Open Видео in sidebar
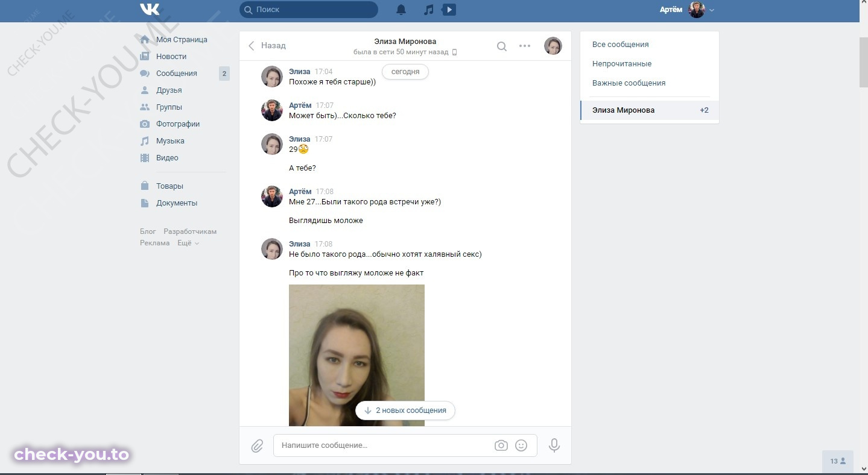 click(167, 158)
